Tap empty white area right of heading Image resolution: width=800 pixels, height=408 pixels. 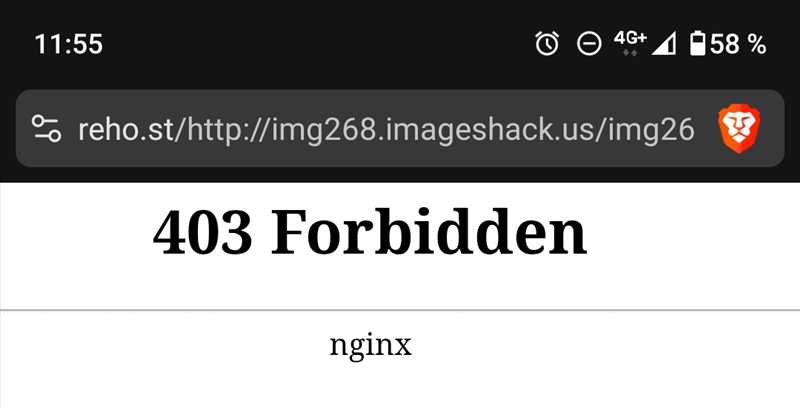[694, 233]
